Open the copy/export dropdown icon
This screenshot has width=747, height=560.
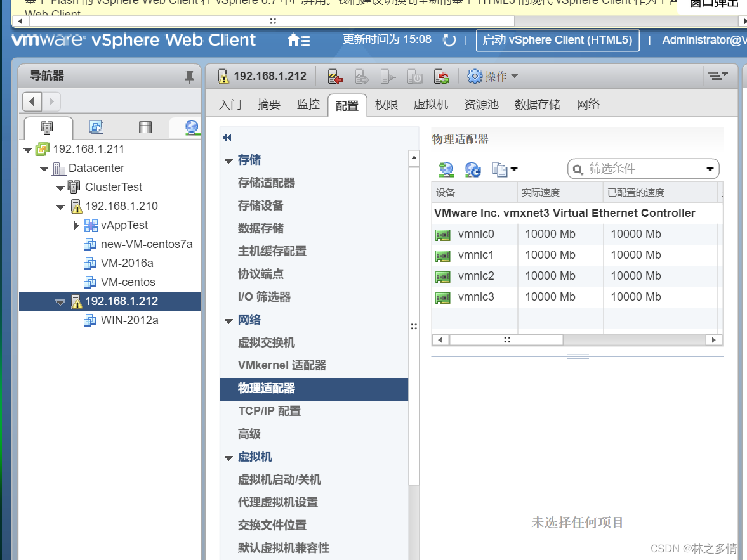click(x=505, y=169)
